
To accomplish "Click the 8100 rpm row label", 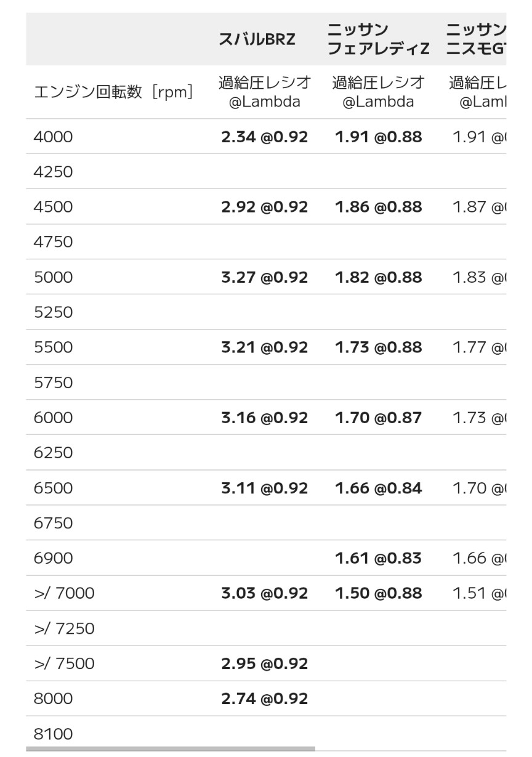I will 53,734.
